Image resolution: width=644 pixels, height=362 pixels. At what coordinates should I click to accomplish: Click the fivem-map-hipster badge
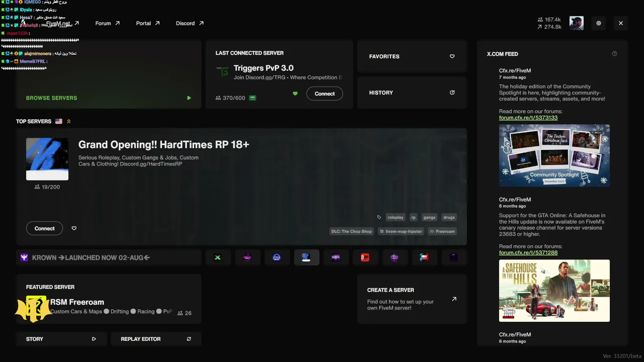[400, 231]
